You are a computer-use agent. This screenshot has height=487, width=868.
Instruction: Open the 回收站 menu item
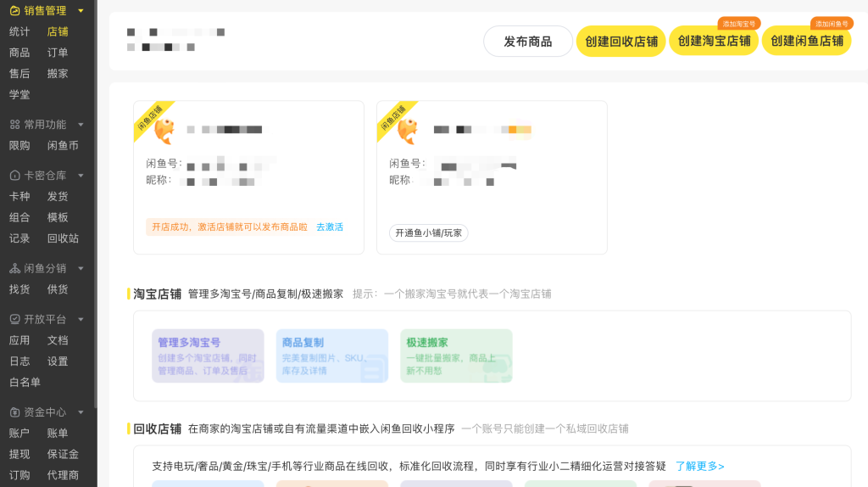(63, 238)
